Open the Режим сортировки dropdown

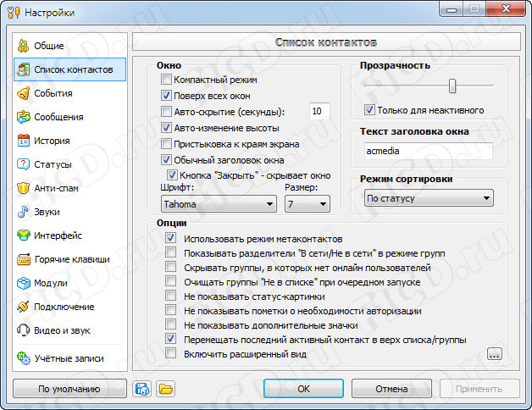click(x=429, y=198)
